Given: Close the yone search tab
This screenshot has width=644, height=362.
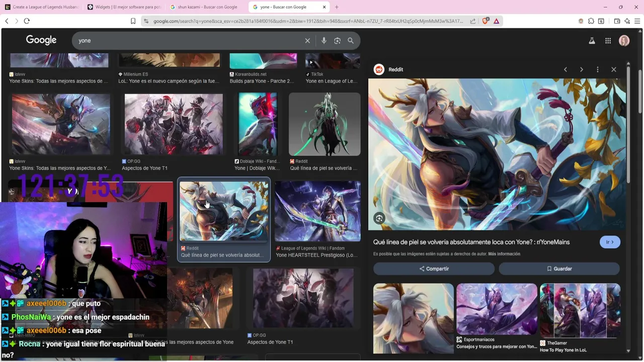Looking at the screenshot, I should 325,7.
